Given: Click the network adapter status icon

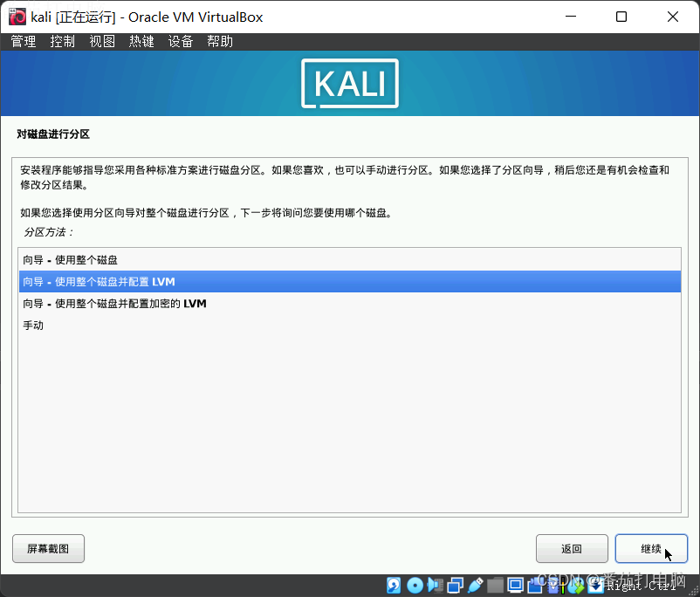Looking at the screenshot, I should point(456,585).
